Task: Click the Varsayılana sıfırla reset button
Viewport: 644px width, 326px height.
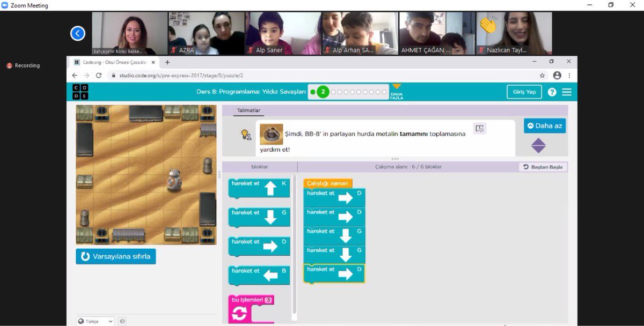Action: click(116, 256)
